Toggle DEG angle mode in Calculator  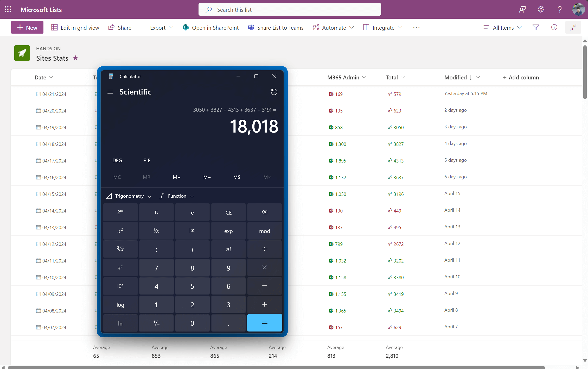(x=117, y=160)
